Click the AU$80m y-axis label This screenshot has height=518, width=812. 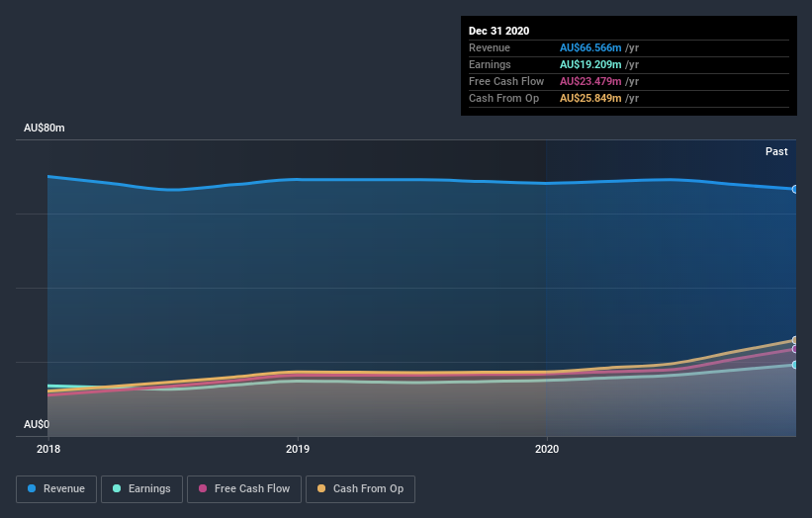point(45,128)
